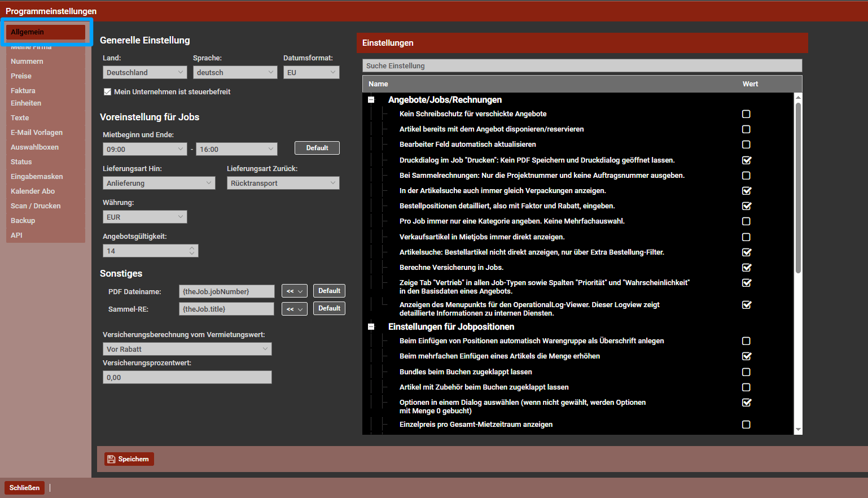Click Default next to Mietbeginn times
Image resolution: width=868 pixels, height=498 pixels.
pyautogui.click(x=317, y=148)
